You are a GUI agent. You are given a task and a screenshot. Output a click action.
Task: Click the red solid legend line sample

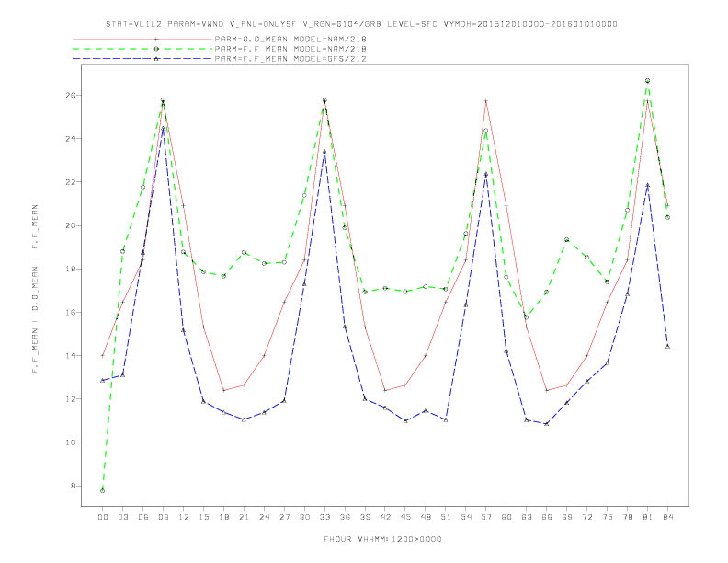tap(142, 39)
